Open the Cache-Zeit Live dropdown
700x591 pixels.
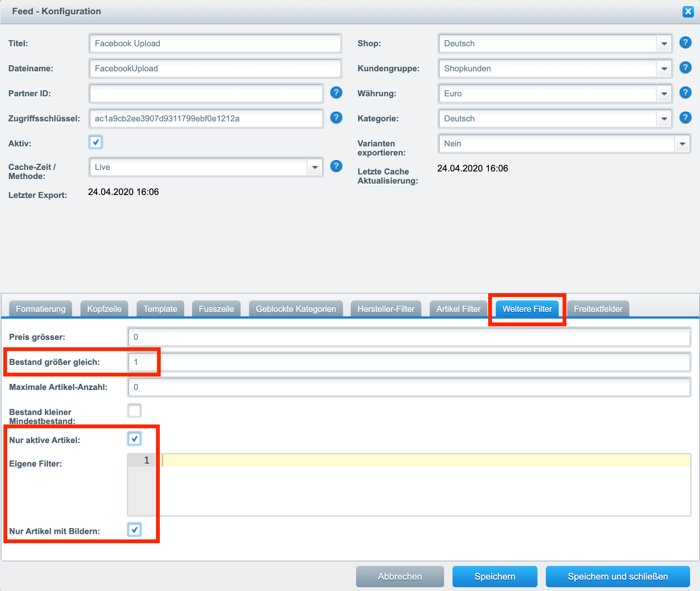[x=315, y=167]
